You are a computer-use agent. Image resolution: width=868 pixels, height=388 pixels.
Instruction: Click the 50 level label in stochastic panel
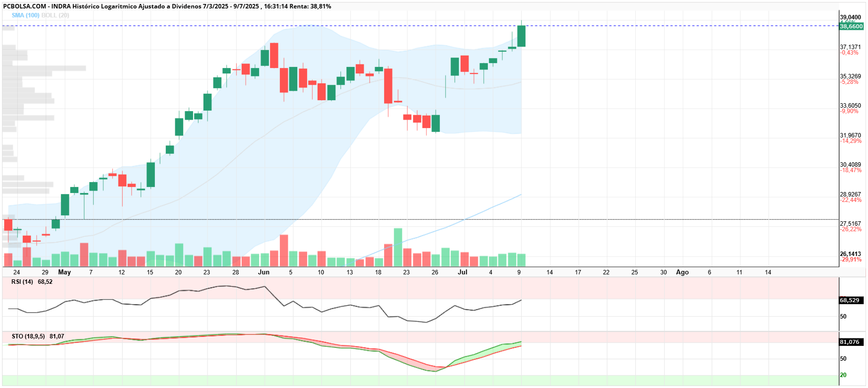843,359
